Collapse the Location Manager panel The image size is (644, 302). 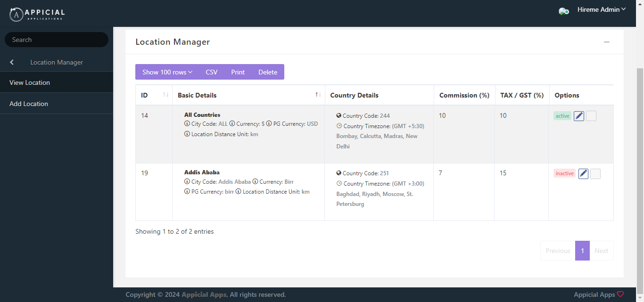tap(607, 42)
